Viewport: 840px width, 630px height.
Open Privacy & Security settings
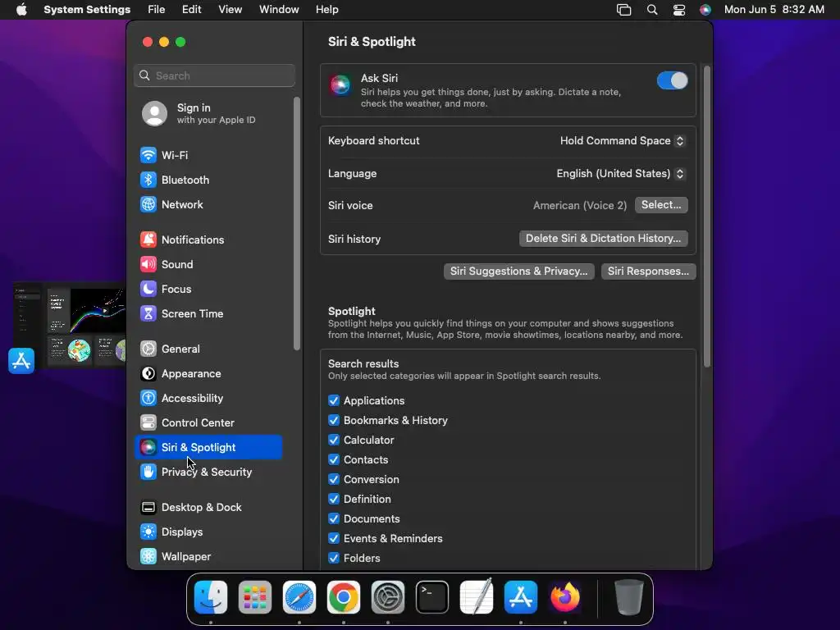coord(208,472)
